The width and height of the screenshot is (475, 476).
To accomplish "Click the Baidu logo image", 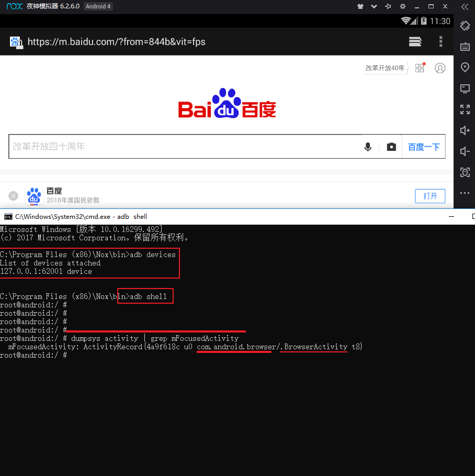I will tap(227, 103).
